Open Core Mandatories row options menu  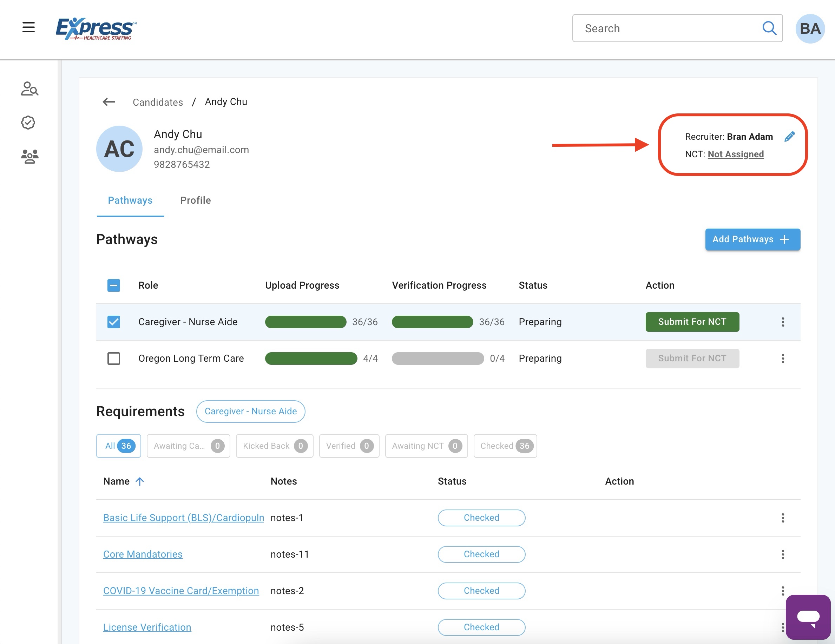click(x=783, y=554)
